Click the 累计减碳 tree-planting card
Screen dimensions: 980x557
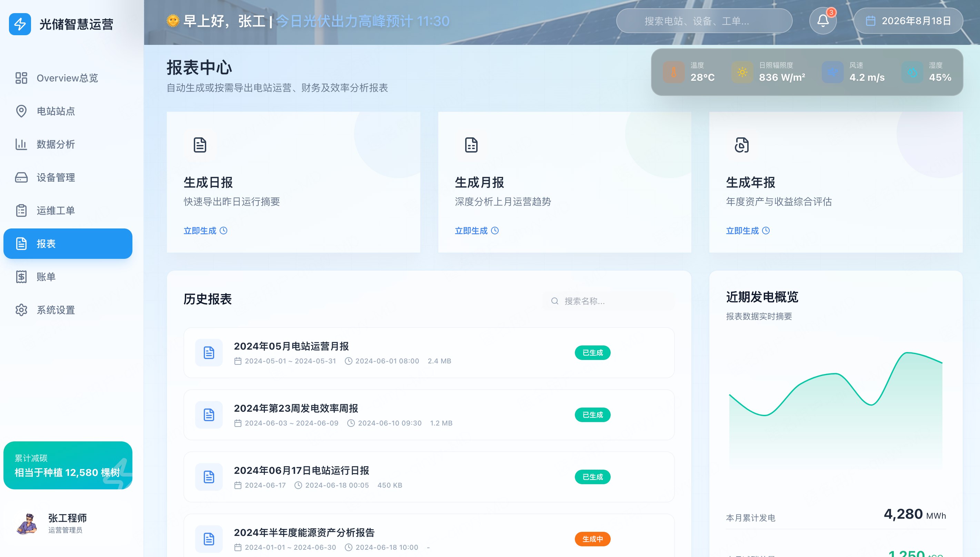(68, 466)
